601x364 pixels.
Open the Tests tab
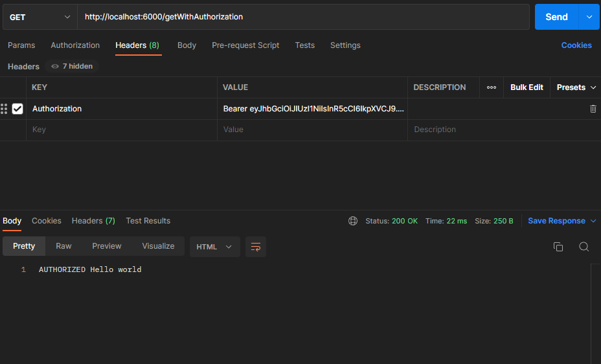point(305,45)
